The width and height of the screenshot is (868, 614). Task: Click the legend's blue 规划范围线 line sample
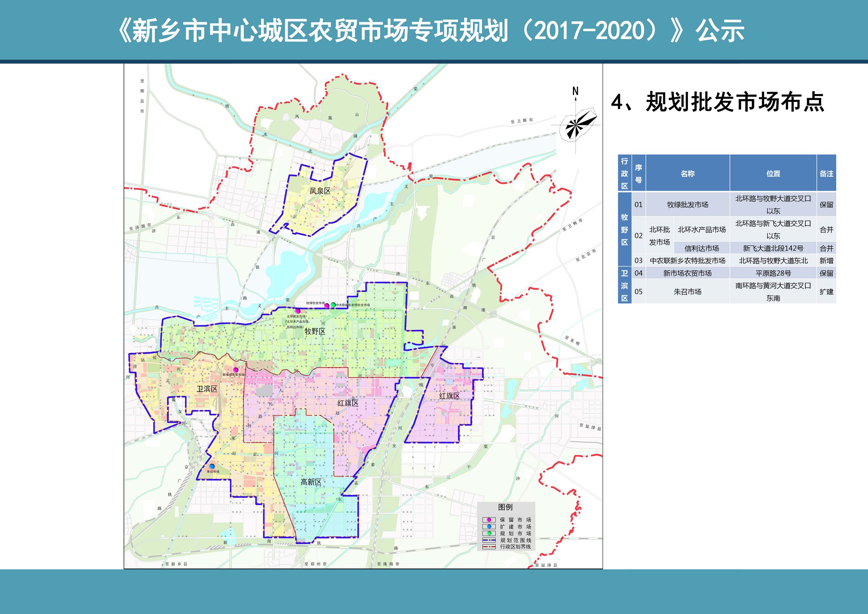pos(489,540)
